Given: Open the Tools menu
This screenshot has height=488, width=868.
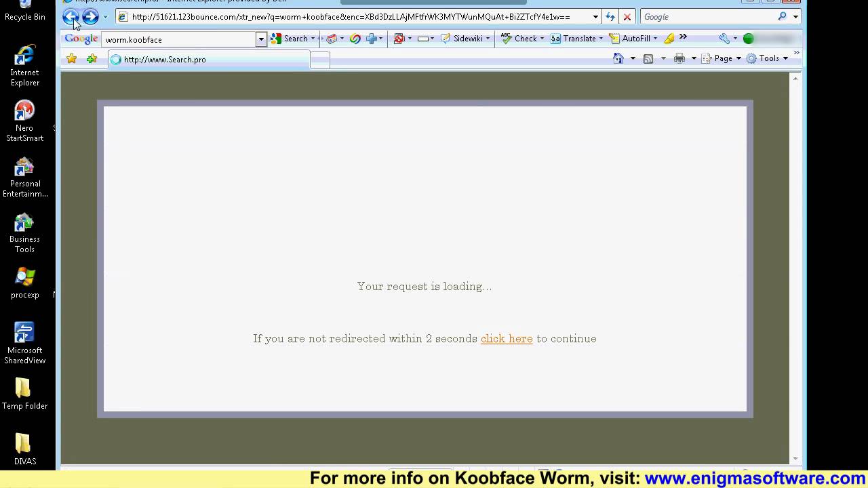Looking at the screenshot, I should pyautogui.click(x=767, y=59).
